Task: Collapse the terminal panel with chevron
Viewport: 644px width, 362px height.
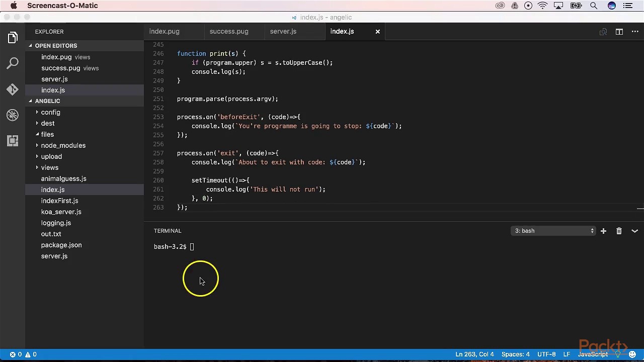Action: pyautogui.click(x=634, y=231)
